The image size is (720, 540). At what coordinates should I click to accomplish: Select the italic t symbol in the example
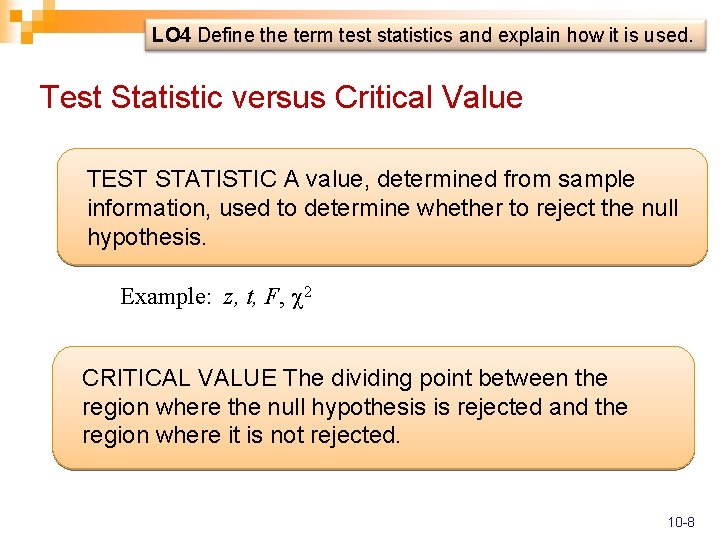coord(249,297)
